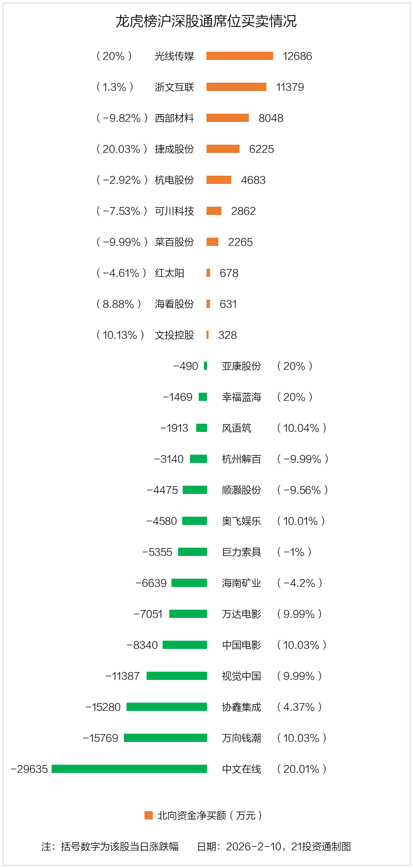The height and width of the screenshot is (868, 413).
Task: Click the chart title 龙虎榜沪深股通席位买卖情况
Action: pyautogui.click(x=206, y=21)
